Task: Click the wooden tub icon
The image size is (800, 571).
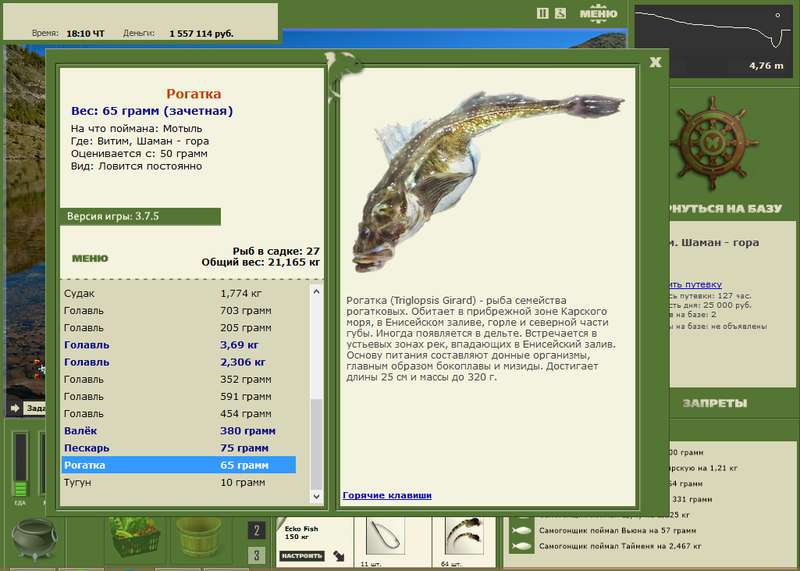Action: (x=198, y=537)
